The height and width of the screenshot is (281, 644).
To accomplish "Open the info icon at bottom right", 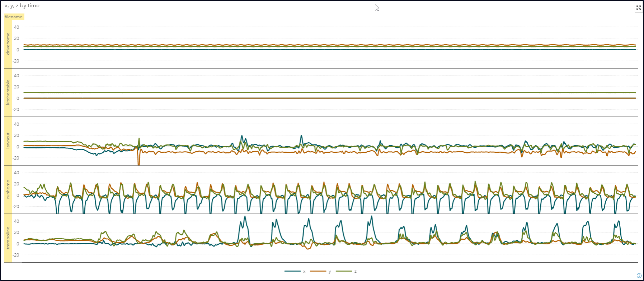I will click(639, 276).
